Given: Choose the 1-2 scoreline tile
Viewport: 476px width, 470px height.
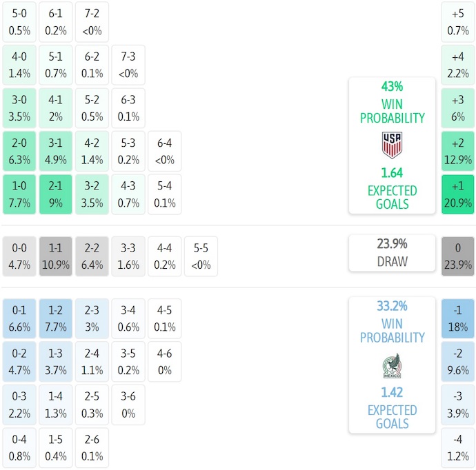Looking at the screenshot, I should click(x=56, y=318).
